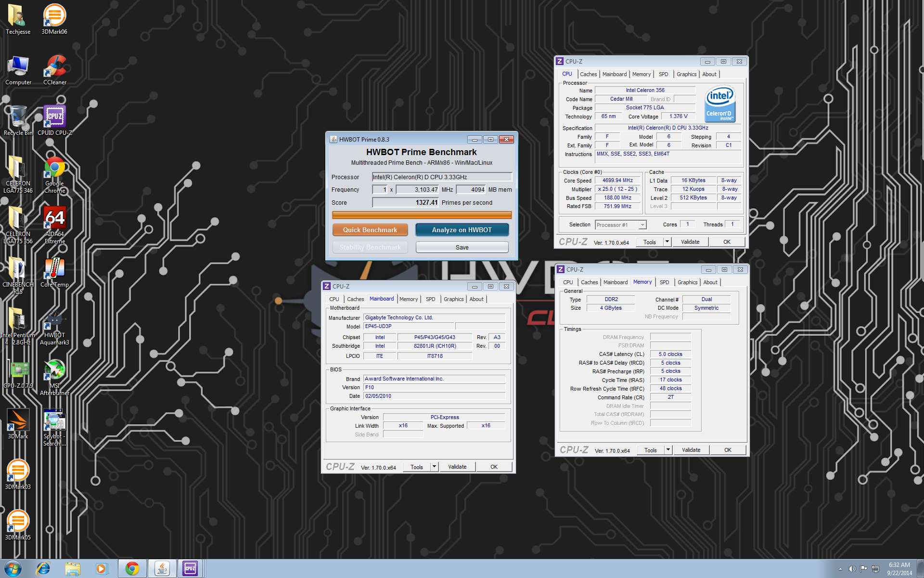
Task: Launch 3DMark03 desktop shortcut
Action: (18, 474)
